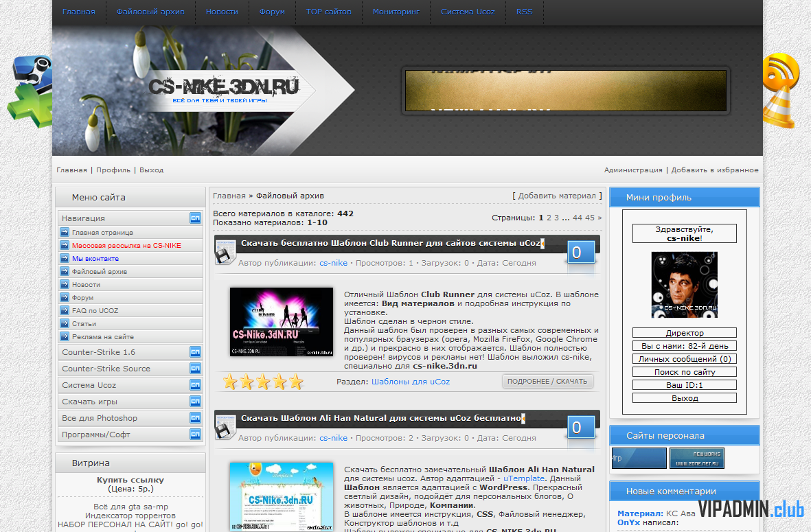This screenshot has width=811, height=532.
Task: Expand the Counter-Strike Source menu block
Action: [x=195, y=369]
